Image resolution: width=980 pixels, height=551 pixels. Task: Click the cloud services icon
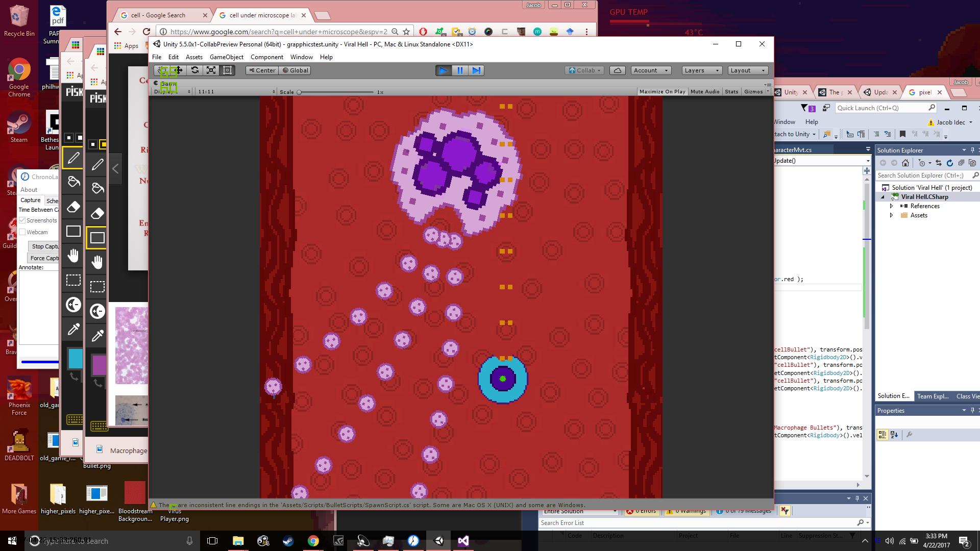[618, 70]
